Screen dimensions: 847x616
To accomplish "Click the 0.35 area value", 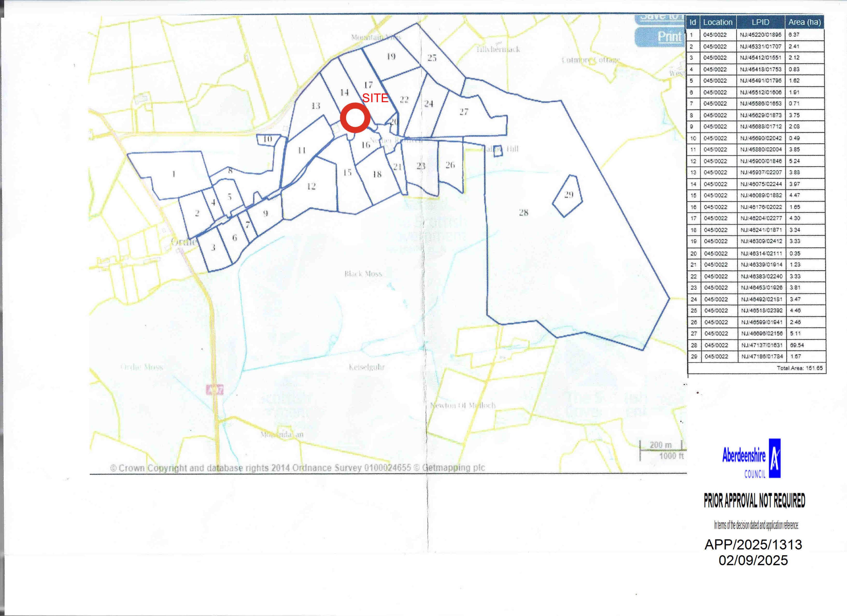I will (795, 253).
